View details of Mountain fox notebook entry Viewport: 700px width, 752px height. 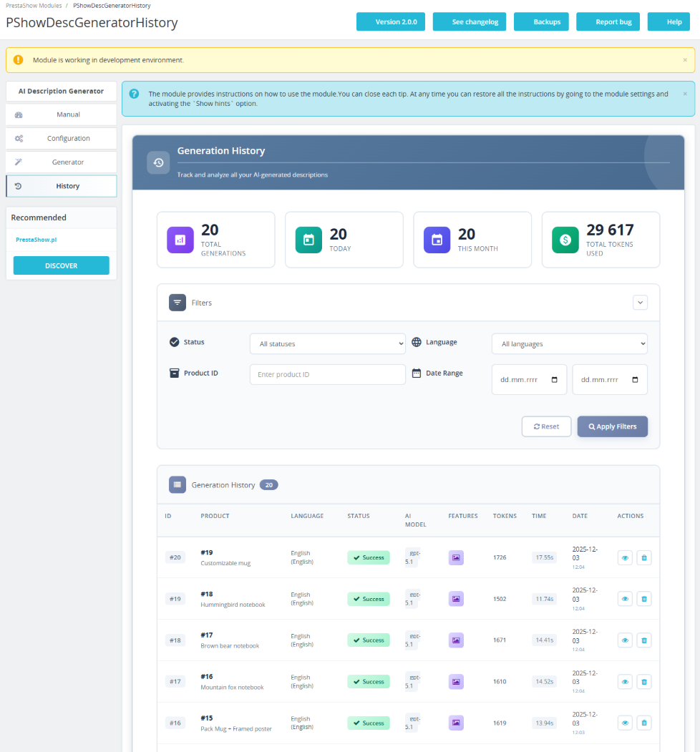pos(625,682)
